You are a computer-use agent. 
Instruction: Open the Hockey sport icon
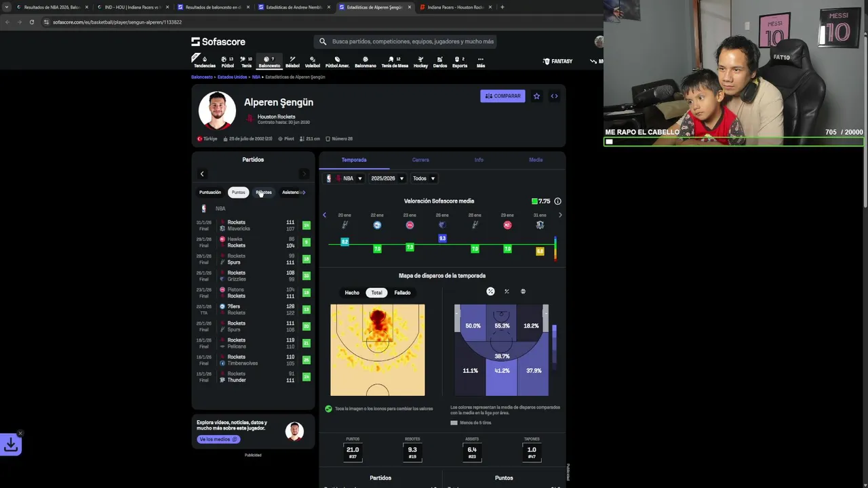420,62
